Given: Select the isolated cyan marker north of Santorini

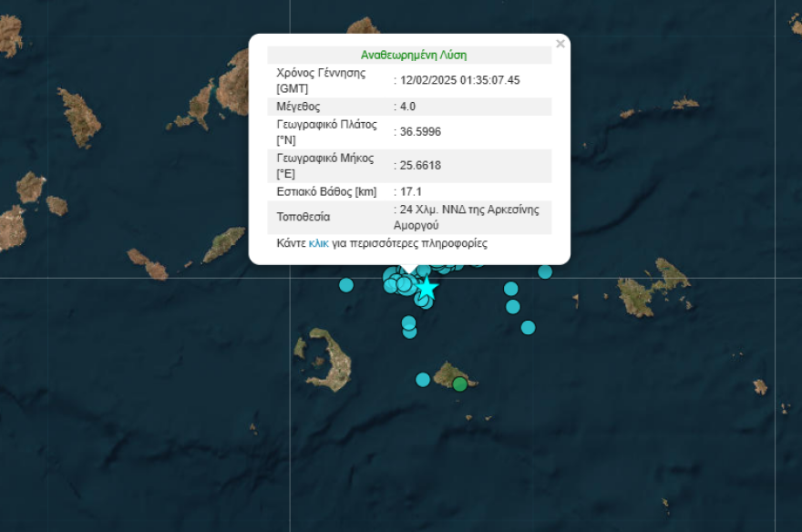Looking at the screenshot, I should 346,285.
